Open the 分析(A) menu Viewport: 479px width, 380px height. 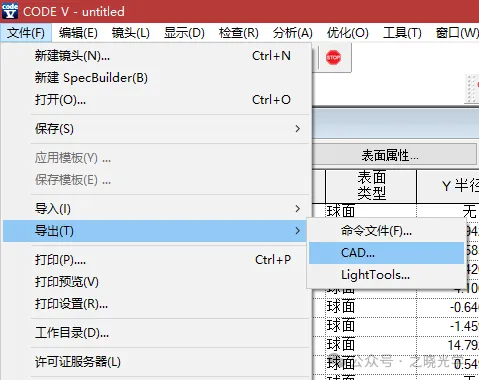[x=292, y=33]
